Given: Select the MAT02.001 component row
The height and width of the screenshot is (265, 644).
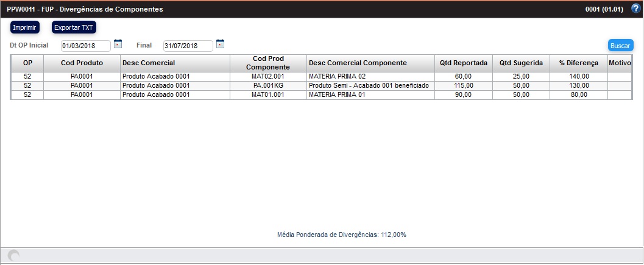Looking at the screenshot, I should click(268, 76).
